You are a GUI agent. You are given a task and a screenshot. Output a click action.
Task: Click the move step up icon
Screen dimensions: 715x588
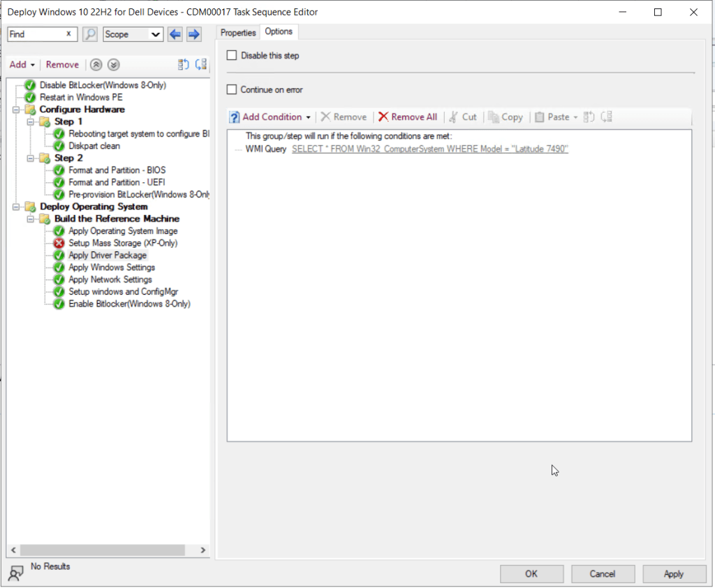tap(96, 65)
